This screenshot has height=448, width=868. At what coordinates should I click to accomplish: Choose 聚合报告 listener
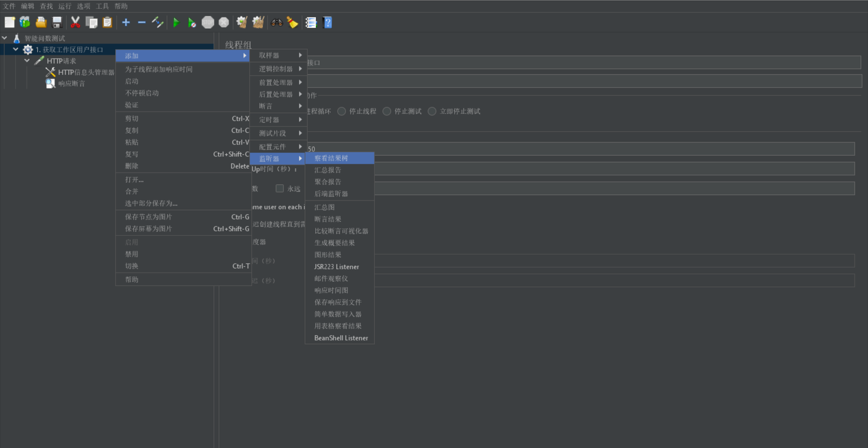[x=340, y=182]
